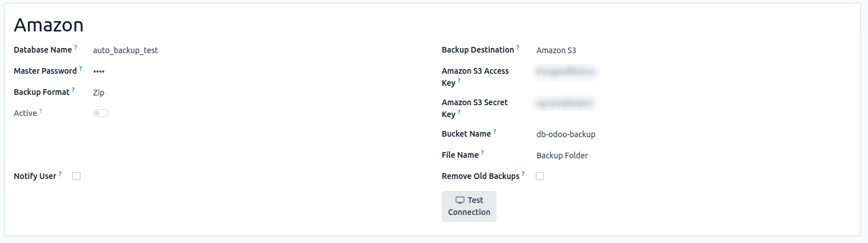Enable the Remove Old Backups checkbox
The image size is (868, 243).
coord(540,176)
